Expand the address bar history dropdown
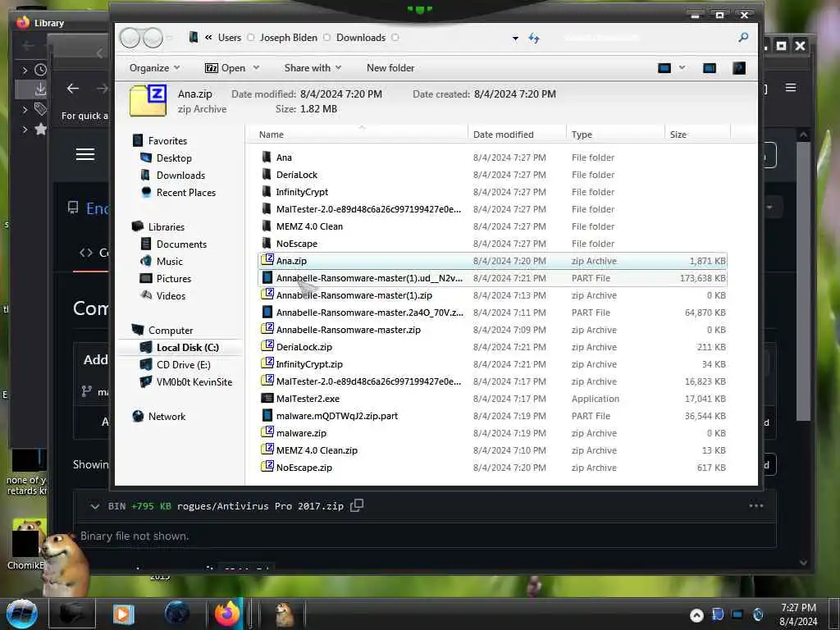 click(x=515, y=38)
